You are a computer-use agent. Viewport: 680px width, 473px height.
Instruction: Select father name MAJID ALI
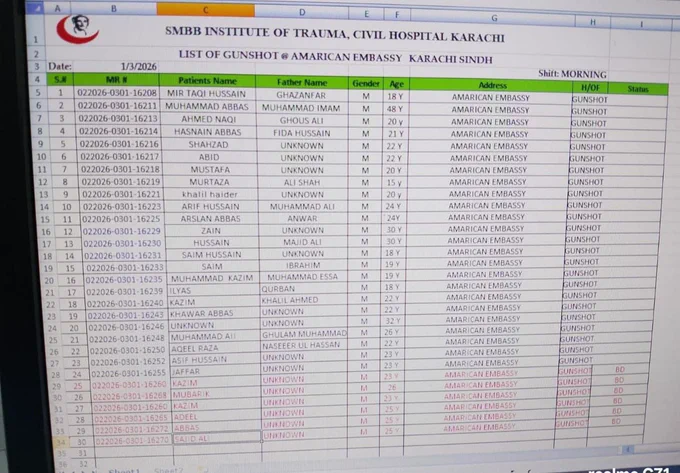pyautogui.click(x=302, y=242)
